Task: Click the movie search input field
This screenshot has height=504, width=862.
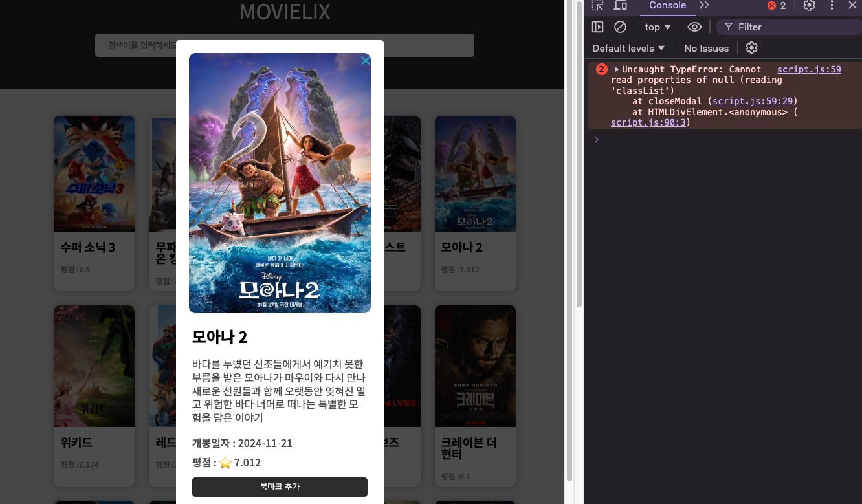Action: pos(285,45)
